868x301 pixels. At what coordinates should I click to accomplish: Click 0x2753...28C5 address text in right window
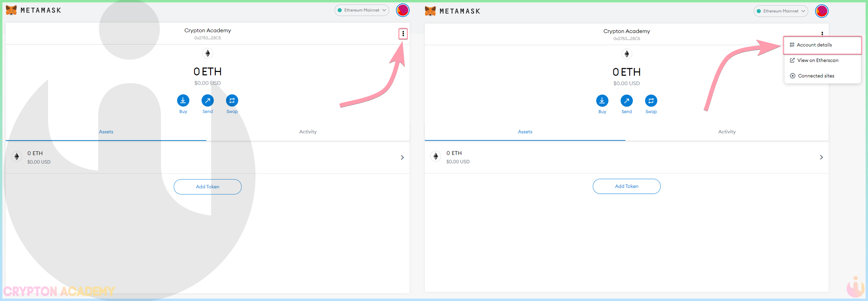tap(627, 39)
